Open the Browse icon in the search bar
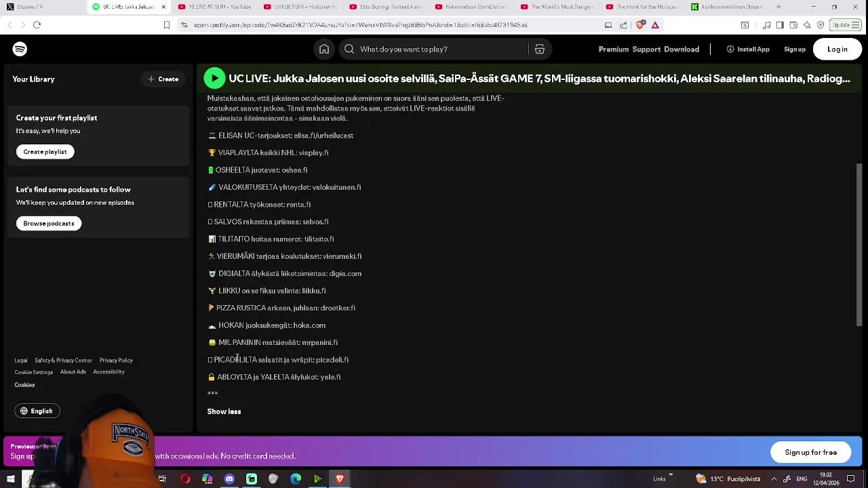Viewport: 868px width, 488px height. [x=540, y=49]
